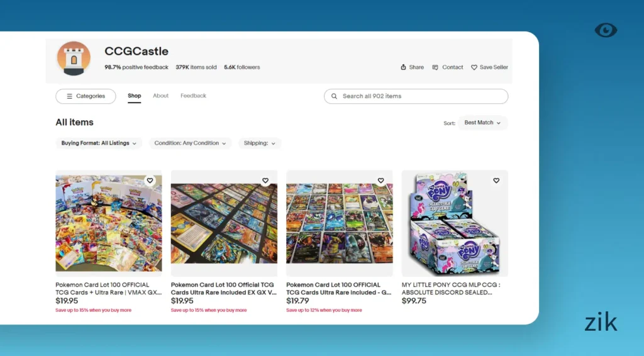644x356 pixels.
Task: Click the CCGCastle store avatar logo
Action: 74,58
